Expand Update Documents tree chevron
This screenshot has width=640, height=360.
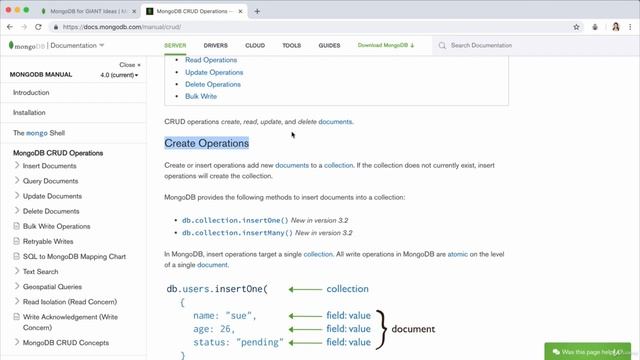(x=17, y=195)
